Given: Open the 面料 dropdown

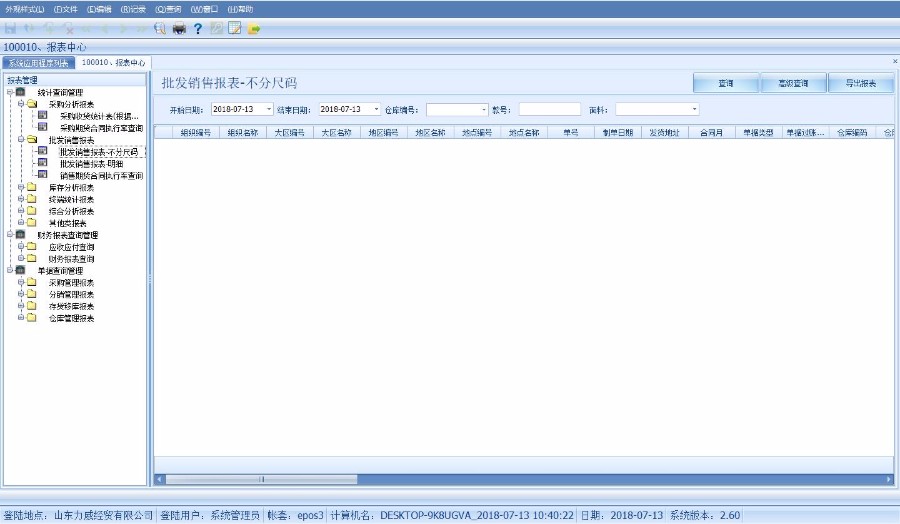Looking at the screenshot, I should tap(695, 109).
